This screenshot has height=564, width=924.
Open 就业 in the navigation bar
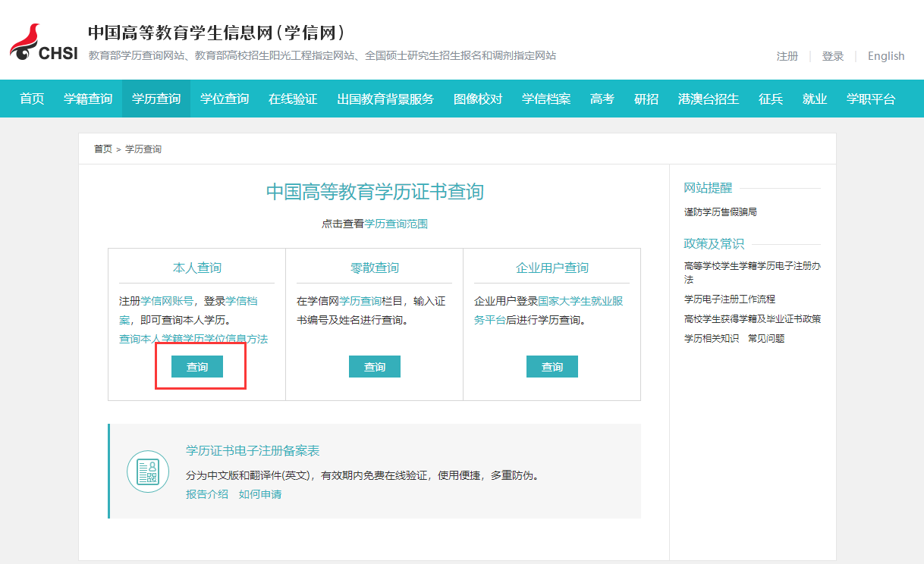815,99
